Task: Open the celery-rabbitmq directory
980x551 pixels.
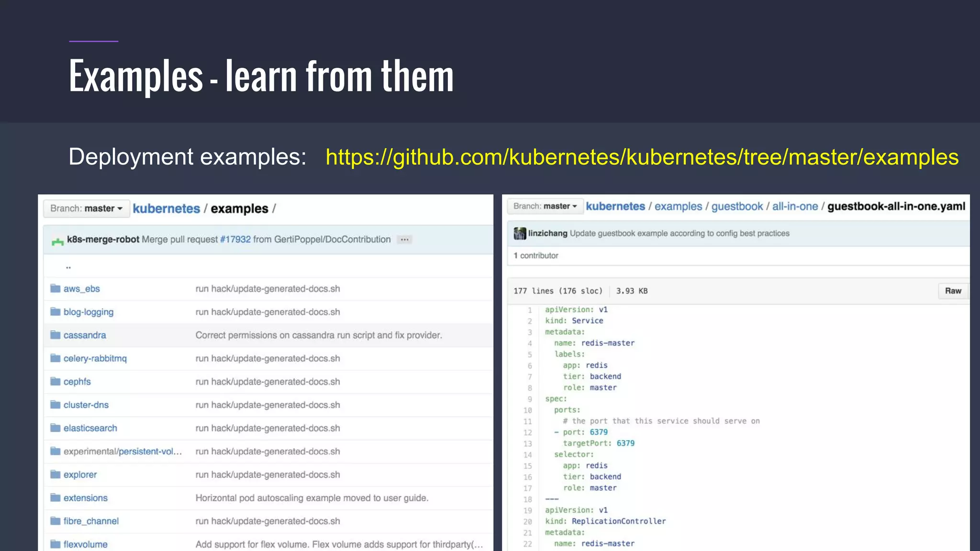Action: click(95, 358)
